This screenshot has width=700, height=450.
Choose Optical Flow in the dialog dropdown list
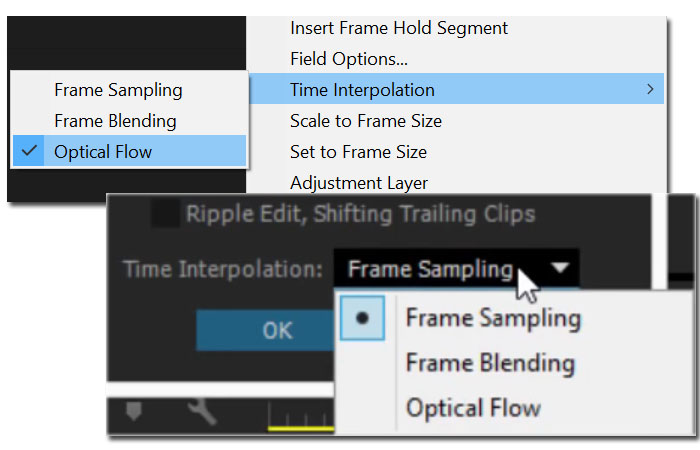[x=473, y=407]
